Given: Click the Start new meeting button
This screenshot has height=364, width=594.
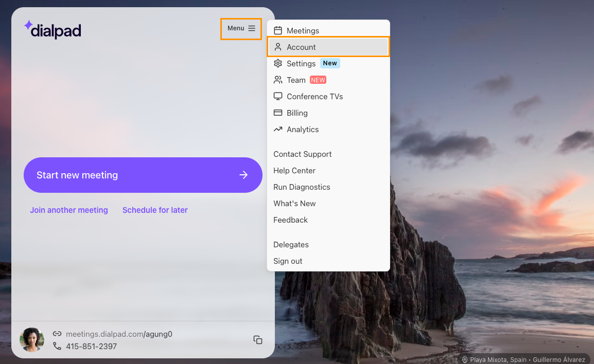Looking at the screenshot, I should pos(143,175).
